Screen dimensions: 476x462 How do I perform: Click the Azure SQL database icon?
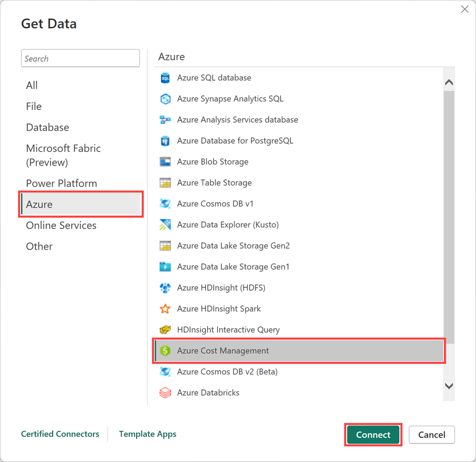(x=165, y=78)
